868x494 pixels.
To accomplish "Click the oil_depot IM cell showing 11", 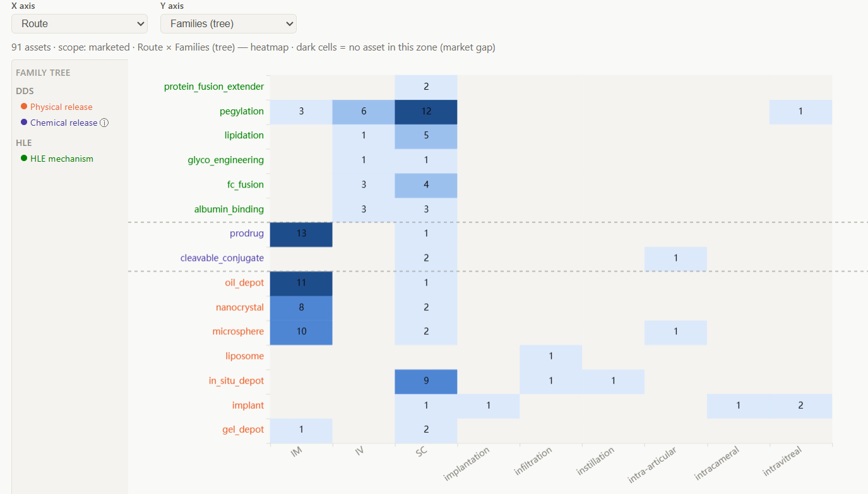I will tap(301, 283).
